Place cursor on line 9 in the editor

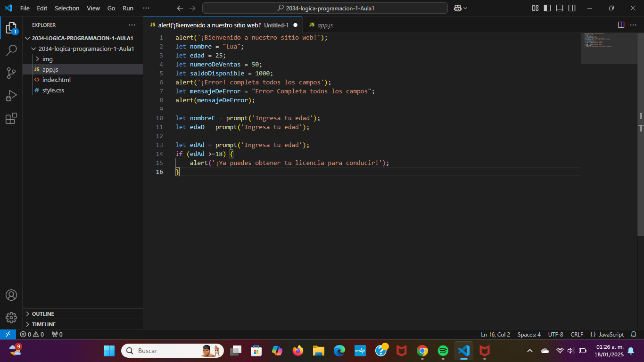378,109
